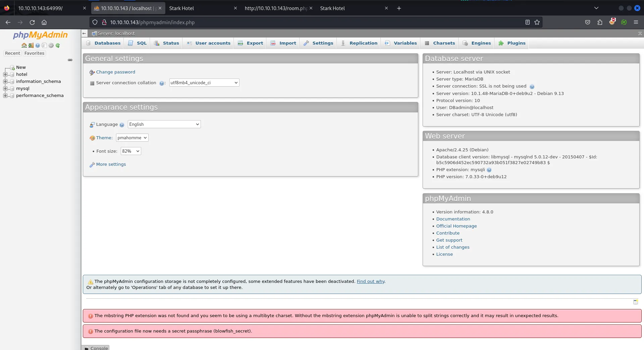Go to the Import tab
644x350 pixels.
pos(283,43)
